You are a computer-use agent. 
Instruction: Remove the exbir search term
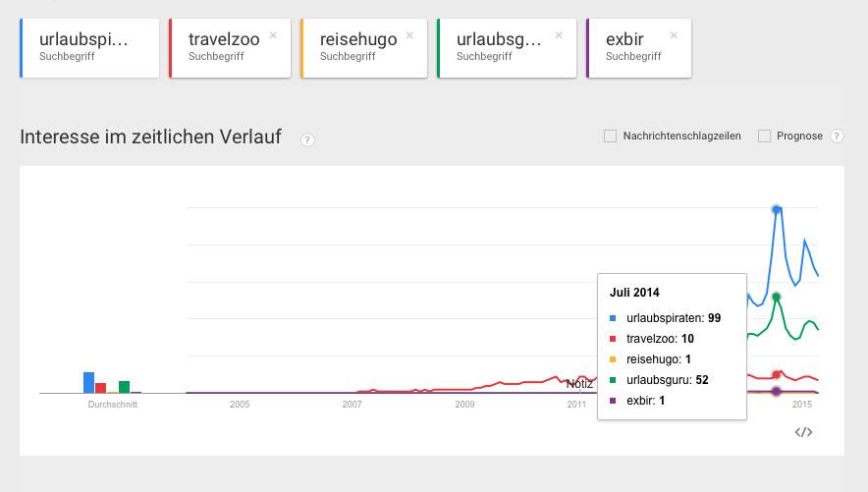674,35
